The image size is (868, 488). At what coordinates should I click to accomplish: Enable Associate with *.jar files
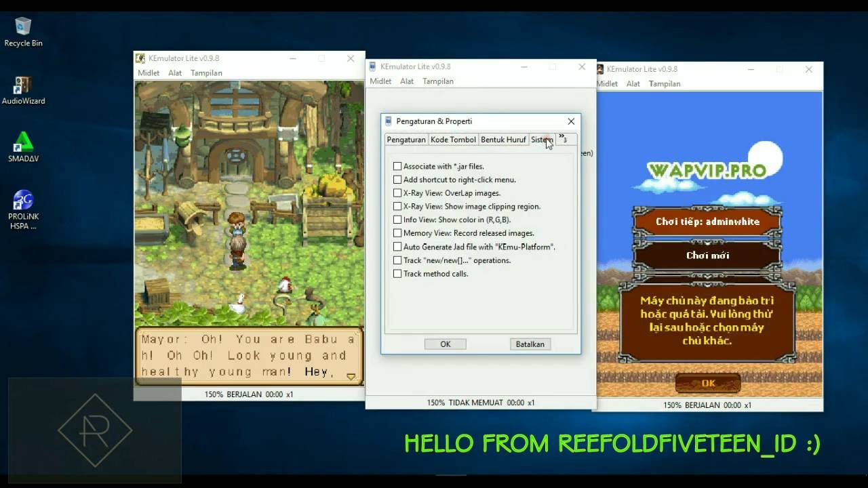tap(397, 166)
